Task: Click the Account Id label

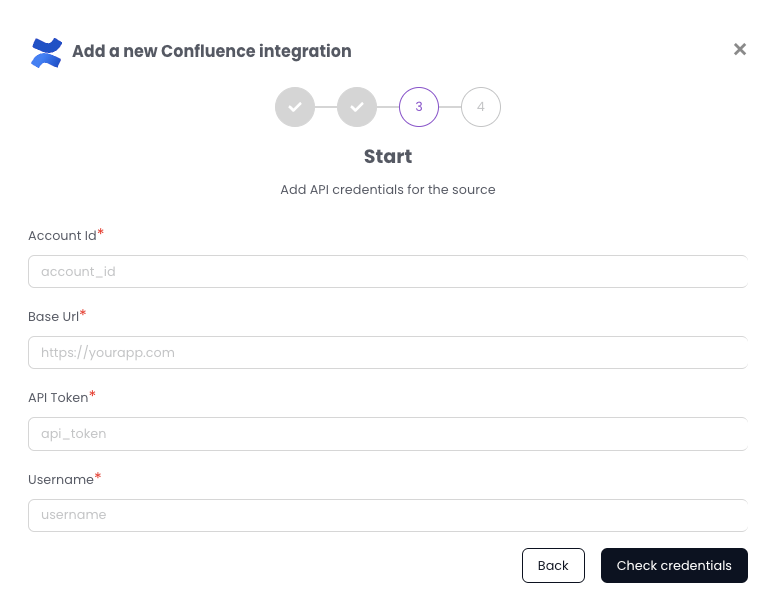Action: (62, 236)
